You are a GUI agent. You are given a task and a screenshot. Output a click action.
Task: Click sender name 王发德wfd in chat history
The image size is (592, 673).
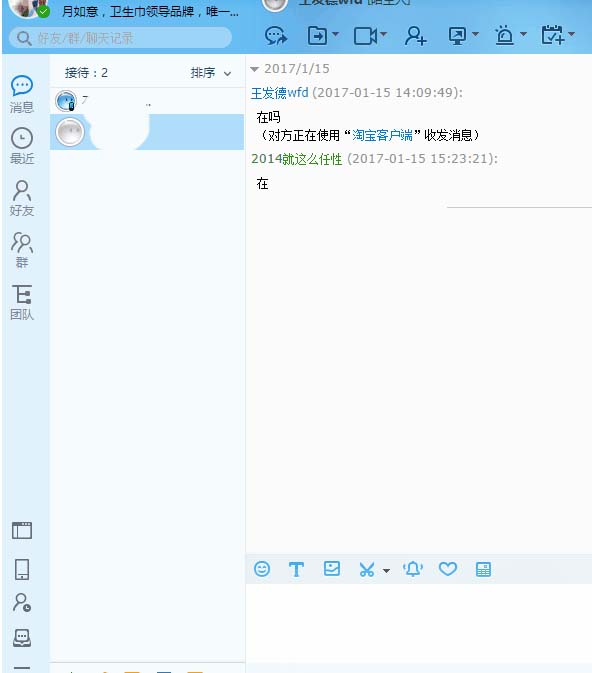[279, 93]
